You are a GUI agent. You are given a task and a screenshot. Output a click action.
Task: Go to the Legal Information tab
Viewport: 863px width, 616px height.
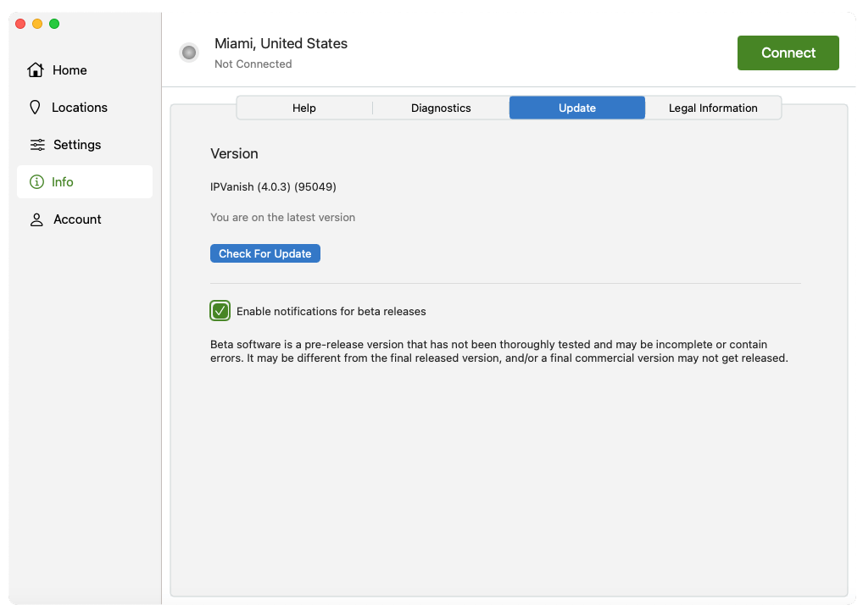click(x=713, y=108)
